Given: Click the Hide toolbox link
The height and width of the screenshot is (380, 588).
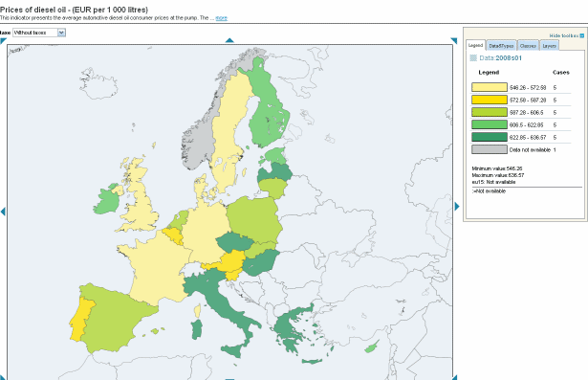Looking at the screenshot, I should (x=564, y=35).
